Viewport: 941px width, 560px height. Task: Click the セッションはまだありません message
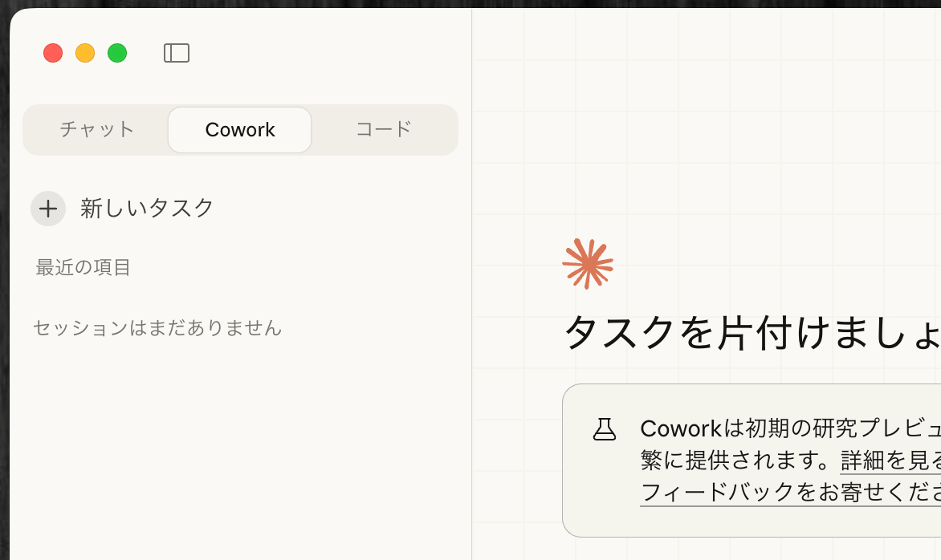[157, 328]
